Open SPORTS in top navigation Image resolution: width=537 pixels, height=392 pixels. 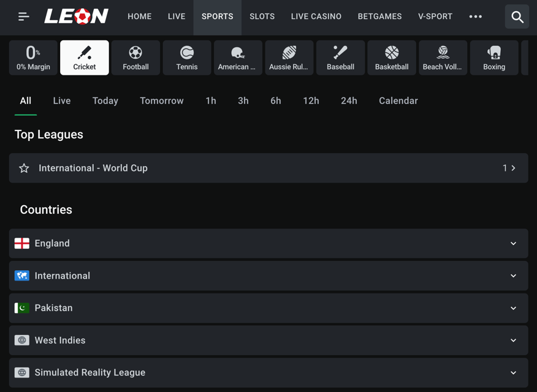[218, 17]
